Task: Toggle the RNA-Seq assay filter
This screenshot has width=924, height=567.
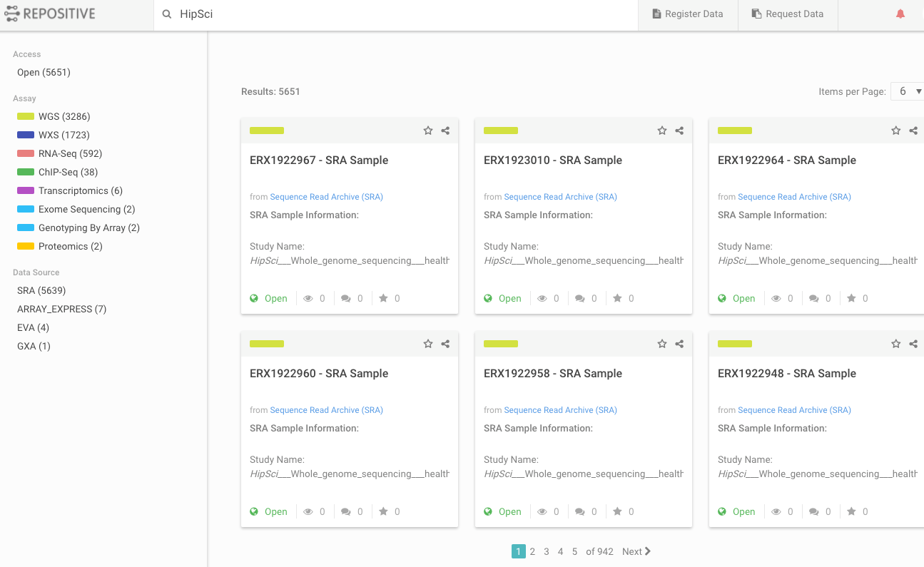Action: click(x=70, y=153)
